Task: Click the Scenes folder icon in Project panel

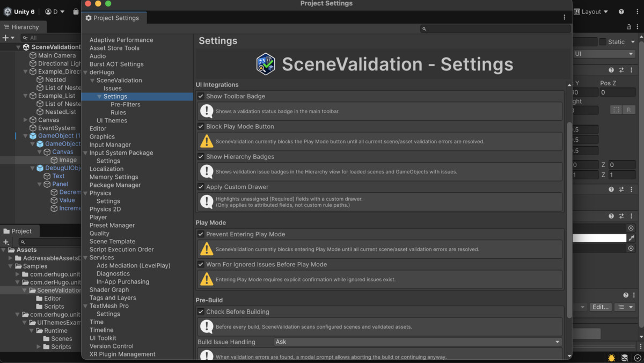Action: (x=47, y=339)
